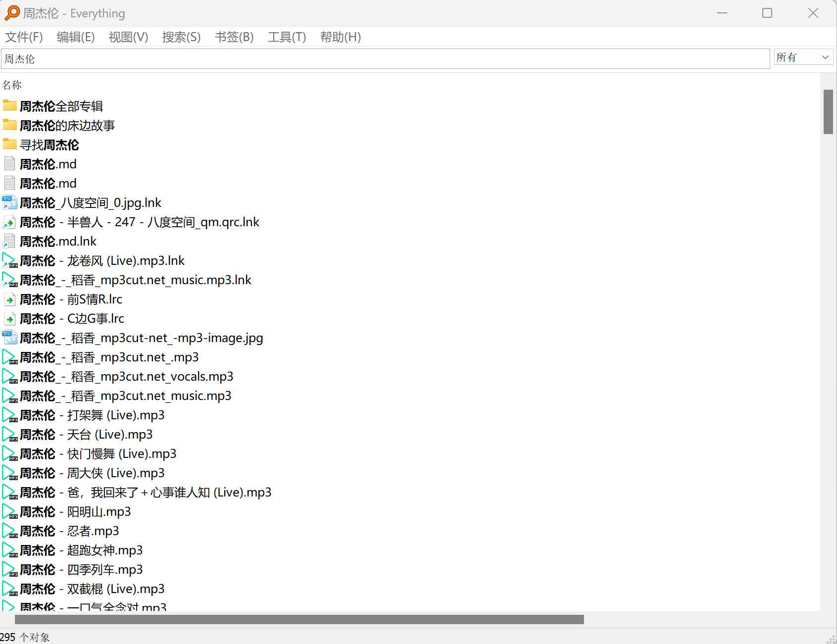Click the MP3 icon of 快门慢舞 (Live).mp3

pos(9,453)
